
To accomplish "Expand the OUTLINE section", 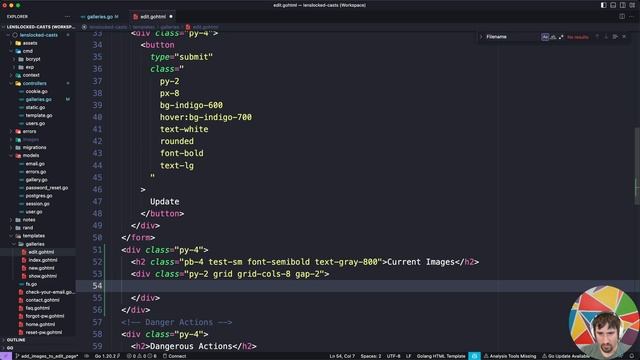I will [16, 340].
